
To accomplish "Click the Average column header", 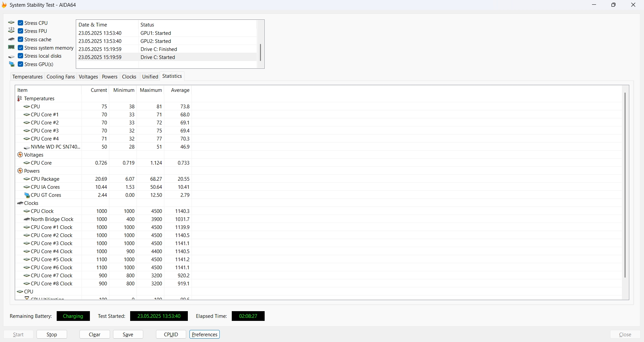I will [178, 90].
